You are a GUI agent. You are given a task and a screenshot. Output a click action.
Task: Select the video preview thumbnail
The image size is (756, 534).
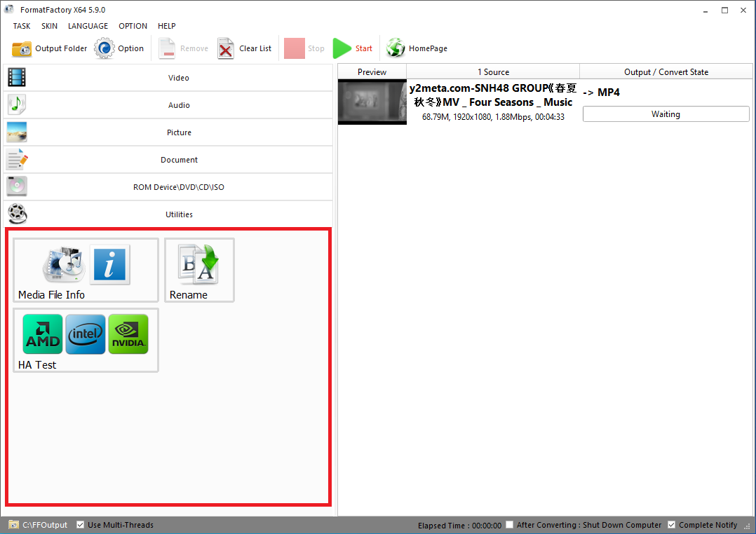(x=372, y=102)
